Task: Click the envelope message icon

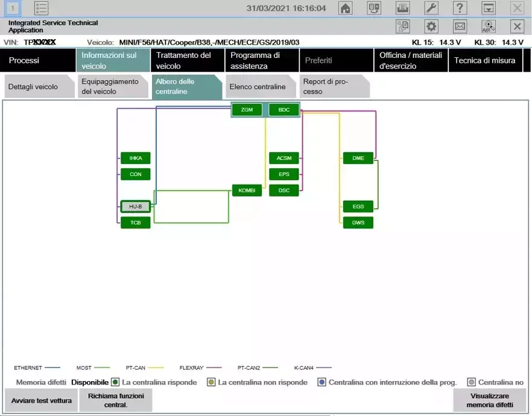Action: click(460, 27)
